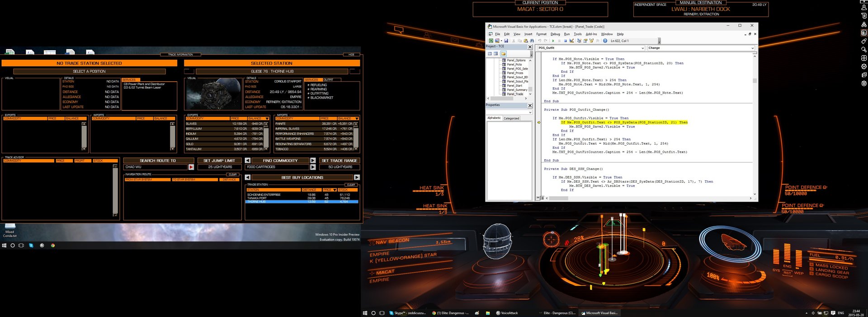The image size is (868, 317).
Task: Open the POS_Outfit object dropdown
Action: [643, 48]
